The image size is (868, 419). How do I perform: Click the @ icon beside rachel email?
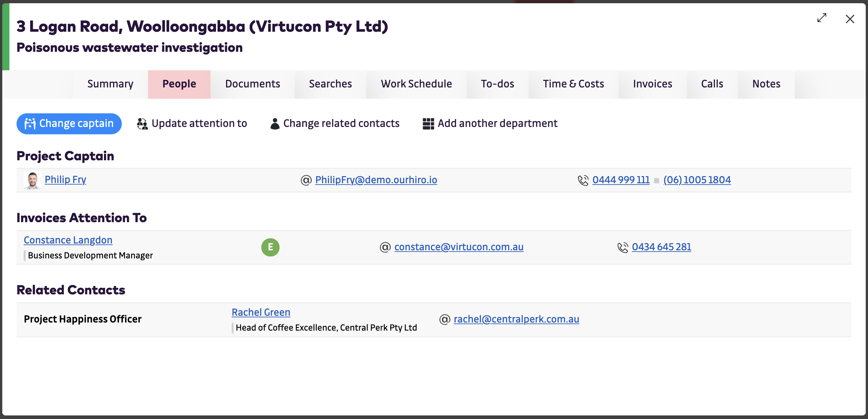click(444, 319)
